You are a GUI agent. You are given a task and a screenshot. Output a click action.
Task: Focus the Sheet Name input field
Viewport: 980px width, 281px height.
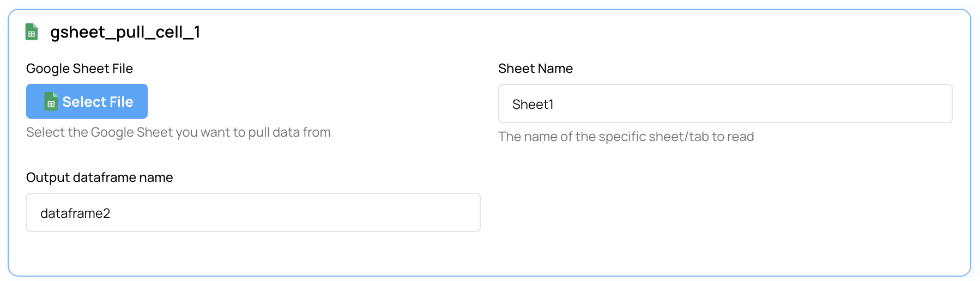pyautogui.click(x=725, y=103)
